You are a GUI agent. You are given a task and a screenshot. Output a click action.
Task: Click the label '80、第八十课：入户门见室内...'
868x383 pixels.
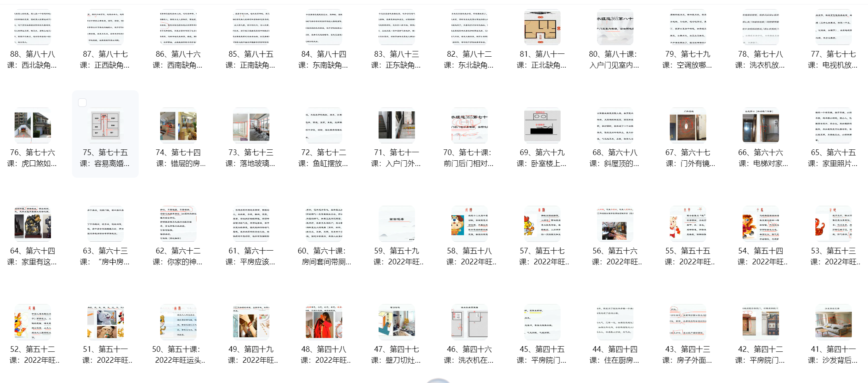click(x=614, y=60)
